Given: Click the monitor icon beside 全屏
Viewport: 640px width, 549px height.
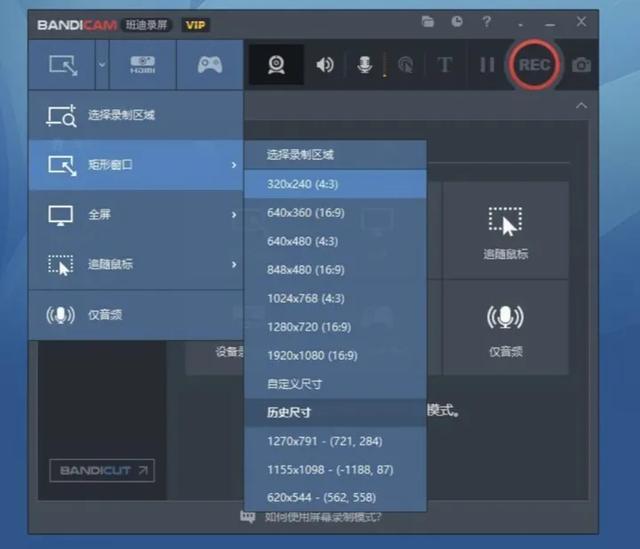Looking at the screenshot, I should point(61,215).
